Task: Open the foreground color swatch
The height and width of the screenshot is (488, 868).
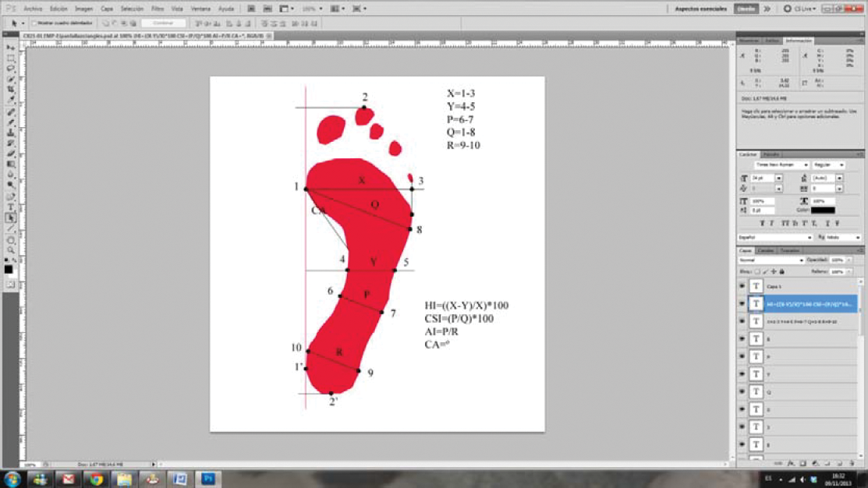Action: (9, 269)
